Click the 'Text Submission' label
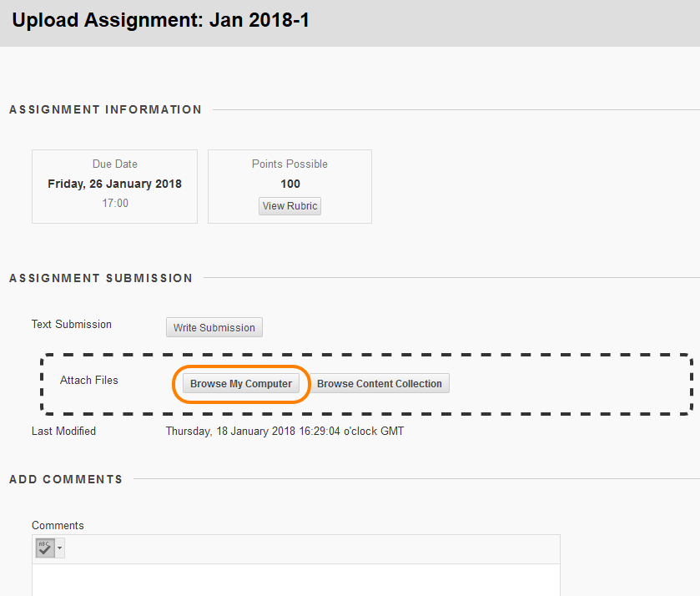Viewport: 700px width, 596px height. (x=72, y=325)
